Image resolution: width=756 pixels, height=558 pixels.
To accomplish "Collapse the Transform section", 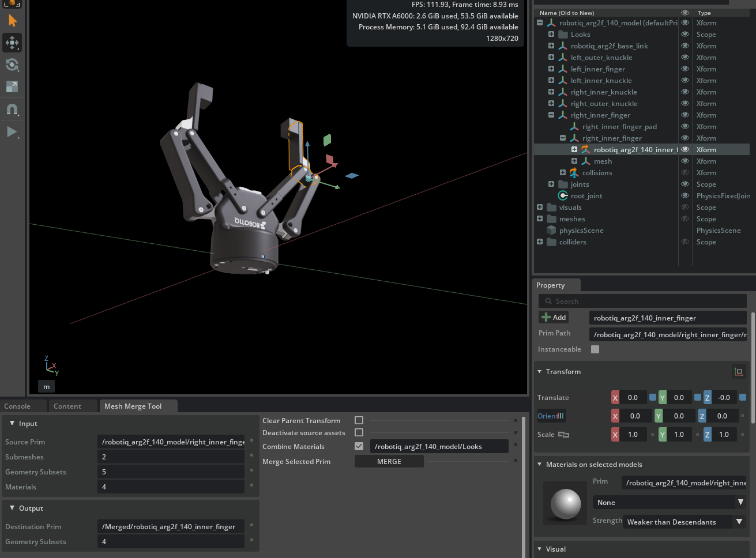I will point(540,372).
